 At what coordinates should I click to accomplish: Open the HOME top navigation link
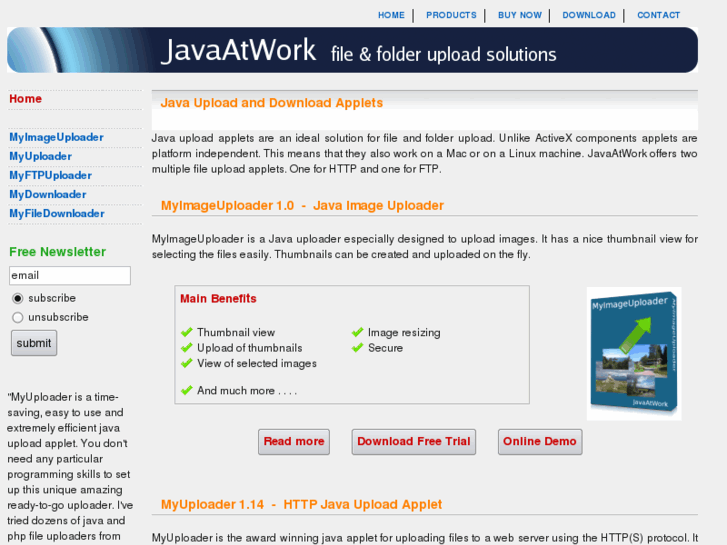click(x=391, y=15)
